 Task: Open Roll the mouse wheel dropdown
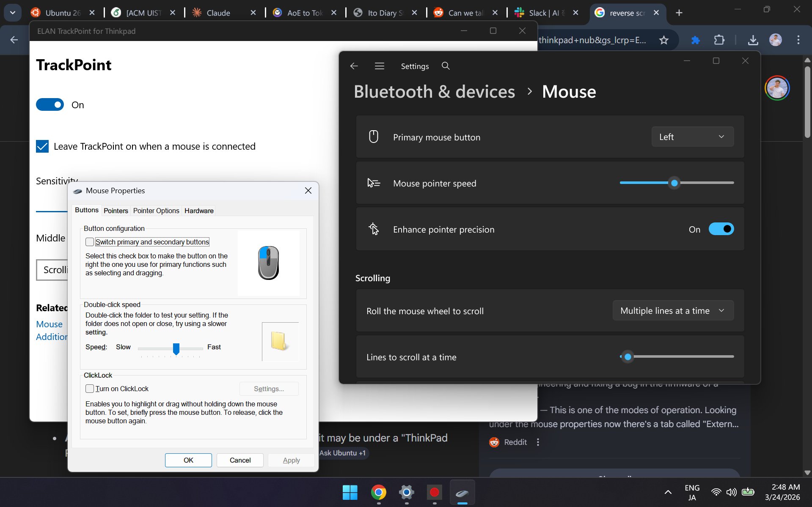coord(673,311)
